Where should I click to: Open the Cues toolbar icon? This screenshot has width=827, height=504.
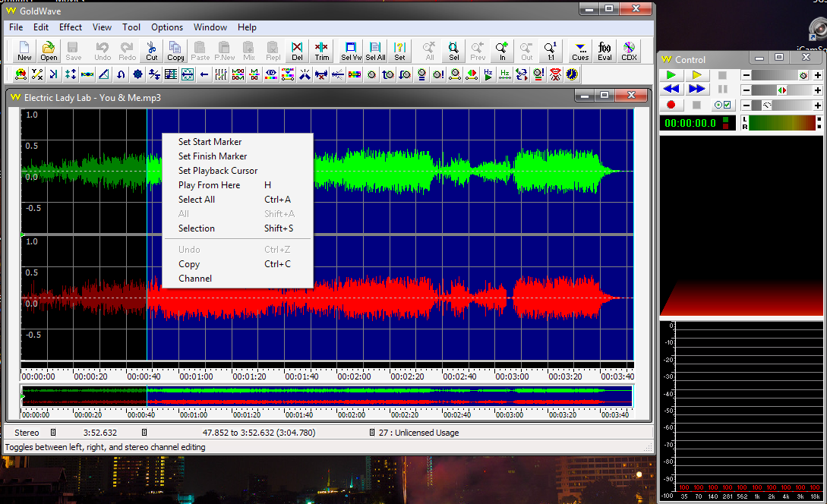580,51
